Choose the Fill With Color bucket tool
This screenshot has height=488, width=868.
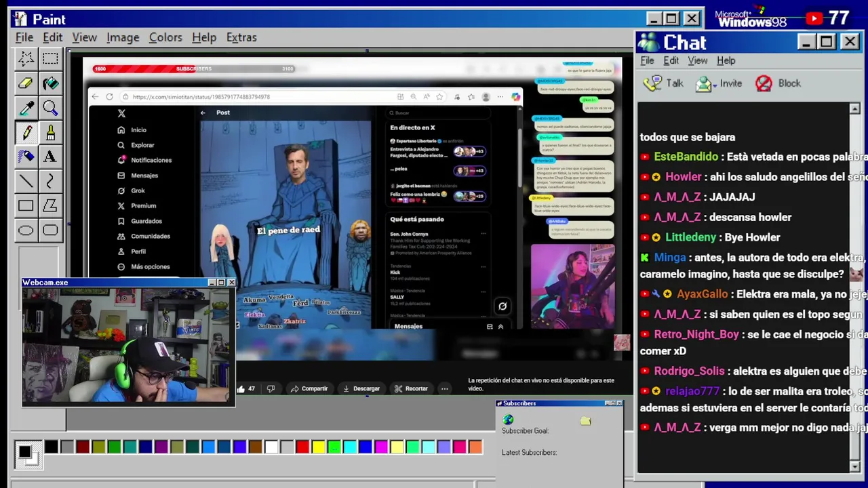(50, 83)
